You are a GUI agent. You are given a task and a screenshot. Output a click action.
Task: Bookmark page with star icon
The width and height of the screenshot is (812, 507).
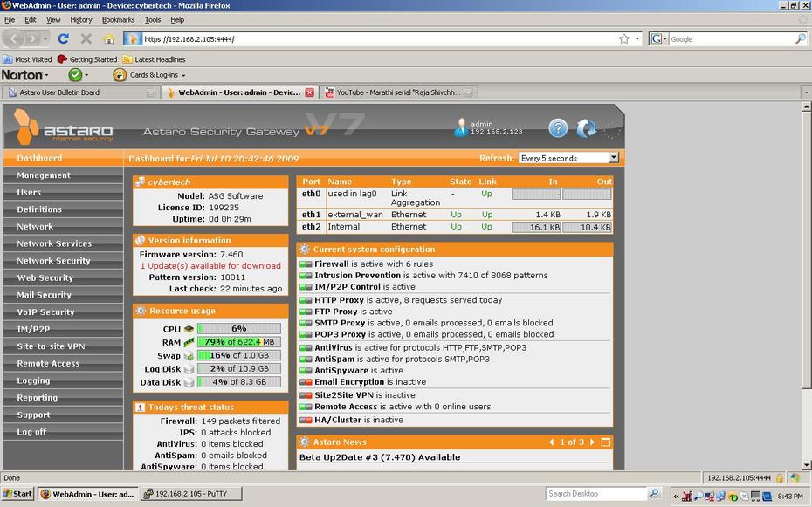pyautogui.click(x=624, y=38)
